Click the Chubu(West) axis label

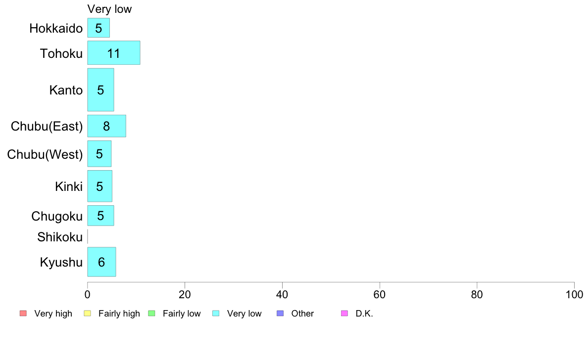[x=45, y=154]
